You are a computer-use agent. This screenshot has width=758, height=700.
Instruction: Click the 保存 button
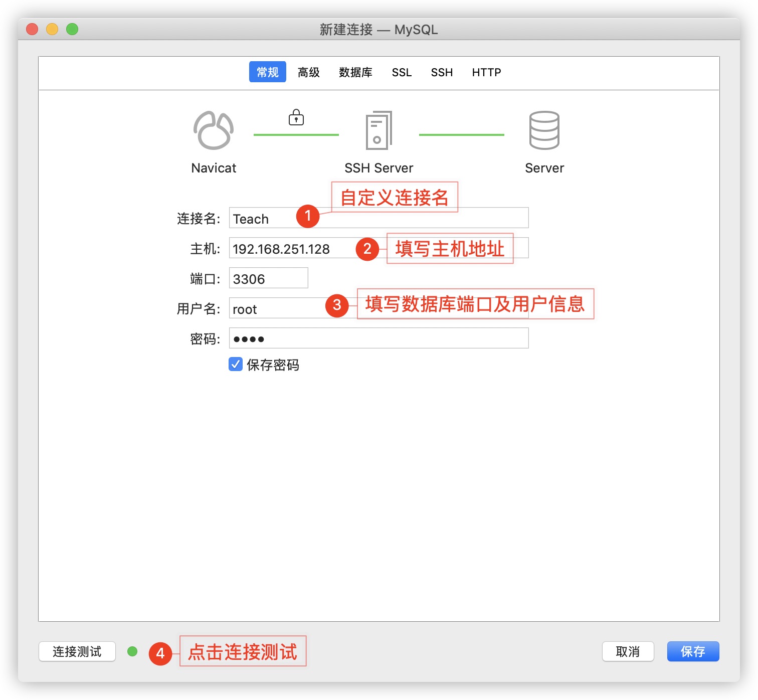coord(693,651)
